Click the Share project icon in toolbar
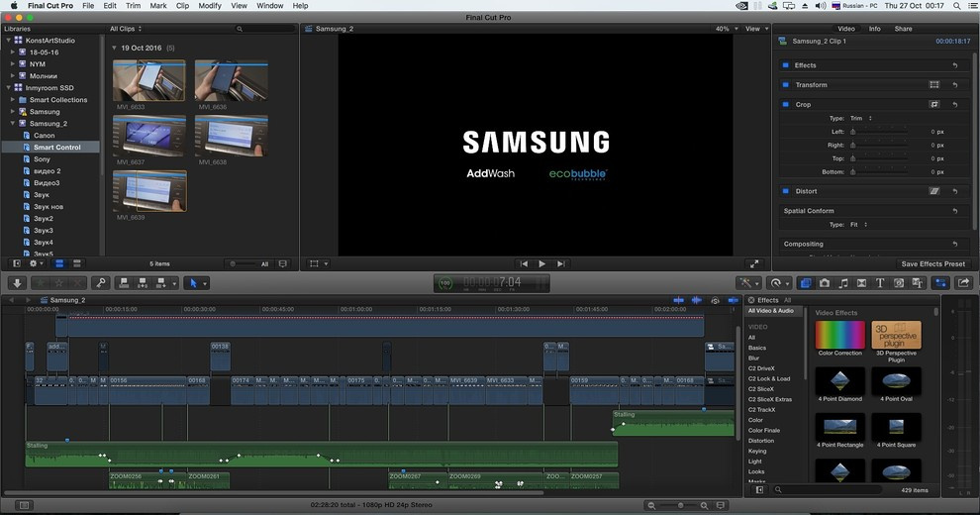The image size is (980, 515). (962, 283)
